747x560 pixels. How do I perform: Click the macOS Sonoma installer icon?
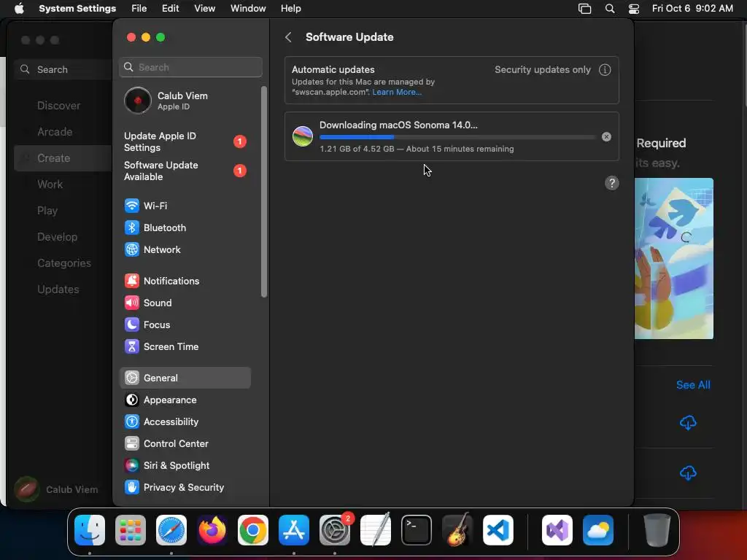click(x=303, y=136)
